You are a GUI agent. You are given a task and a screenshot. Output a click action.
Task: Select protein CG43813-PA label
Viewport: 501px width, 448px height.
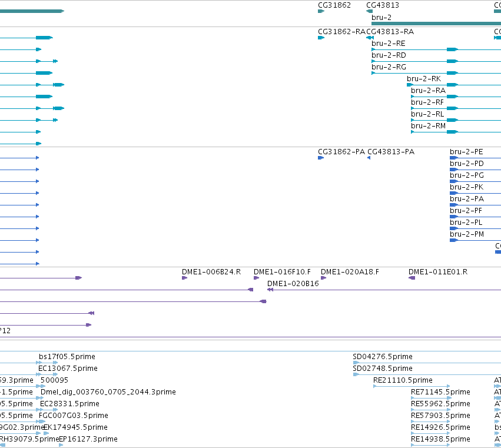pos(391,152)
